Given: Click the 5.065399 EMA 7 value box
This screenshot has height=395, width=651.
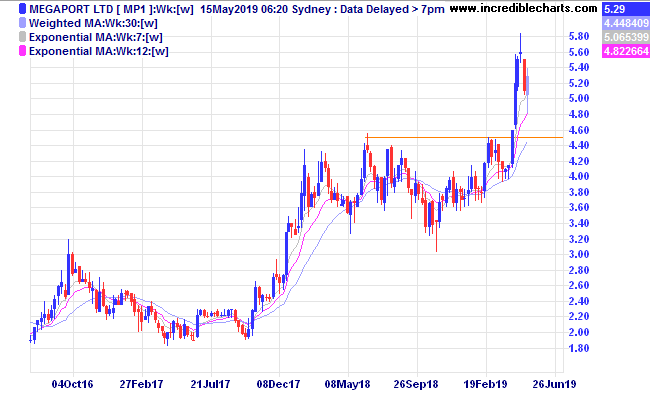Looking at the screenshot, I should point(626,37).
